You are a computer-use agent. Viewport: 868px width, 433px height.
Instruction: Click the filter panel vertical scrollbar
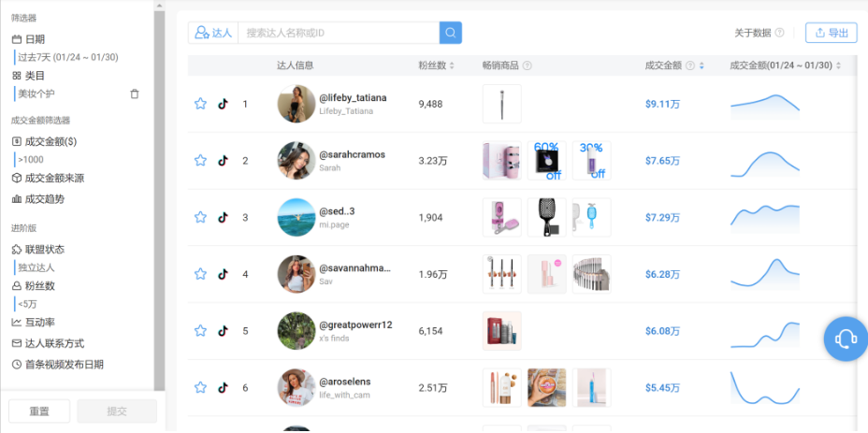(x=159, y=187)
